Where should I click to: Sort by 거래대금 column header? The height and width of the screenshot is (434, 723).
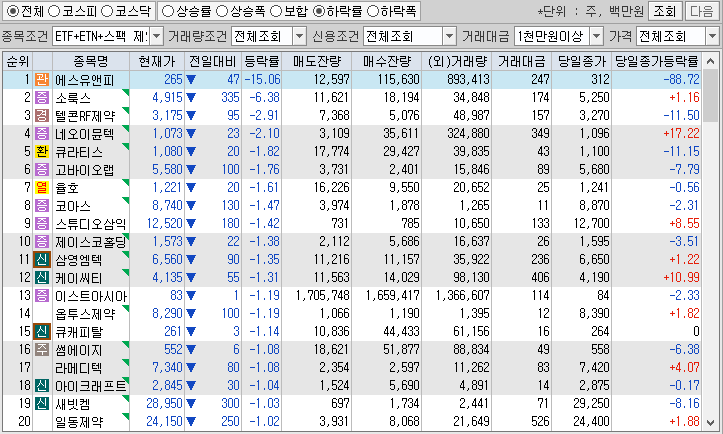click(522, 61)
